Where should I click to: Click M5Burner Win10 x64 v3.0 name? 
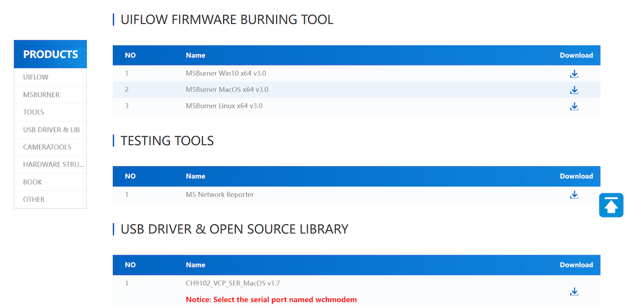point(226,73)
